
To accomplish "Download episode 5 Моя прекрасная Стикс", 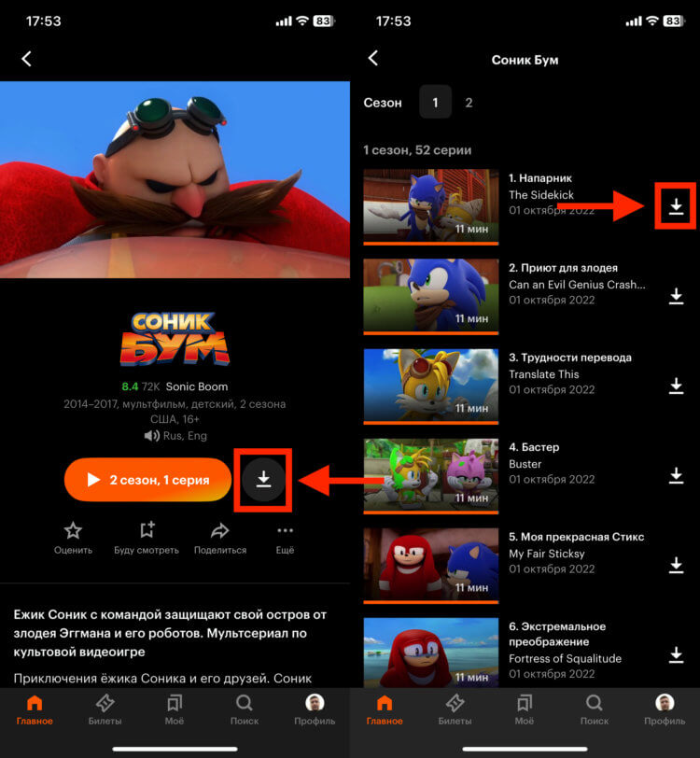I will [676, 565].
